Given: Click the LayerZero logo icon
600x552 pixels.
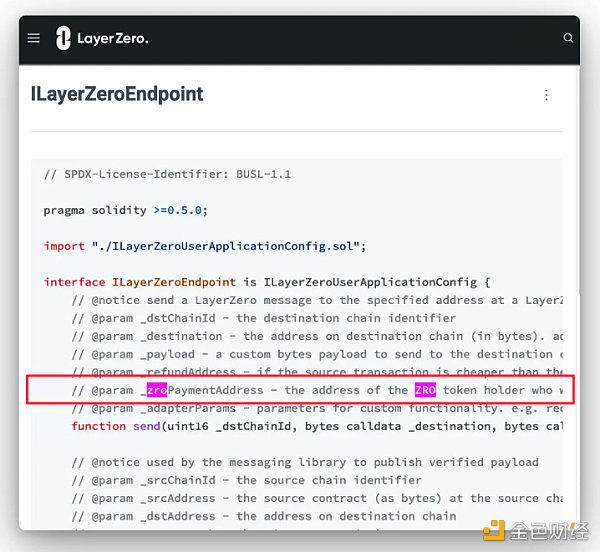Looking at the screenshot, I should pos(65,38).
